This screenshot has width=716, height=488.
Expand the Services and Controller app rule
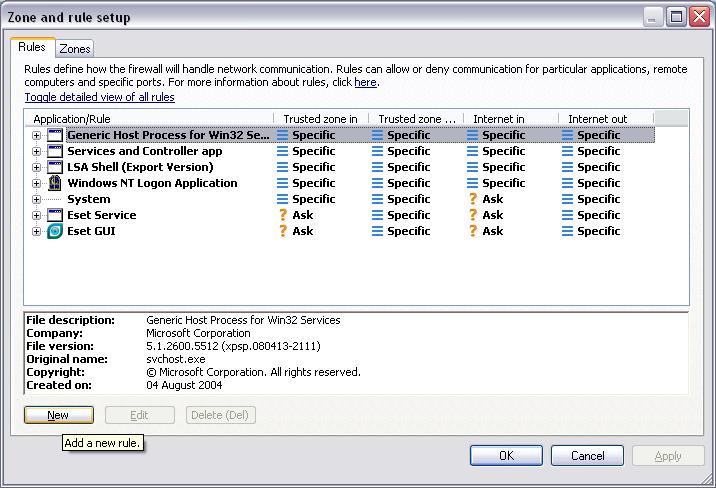(37, 152)
